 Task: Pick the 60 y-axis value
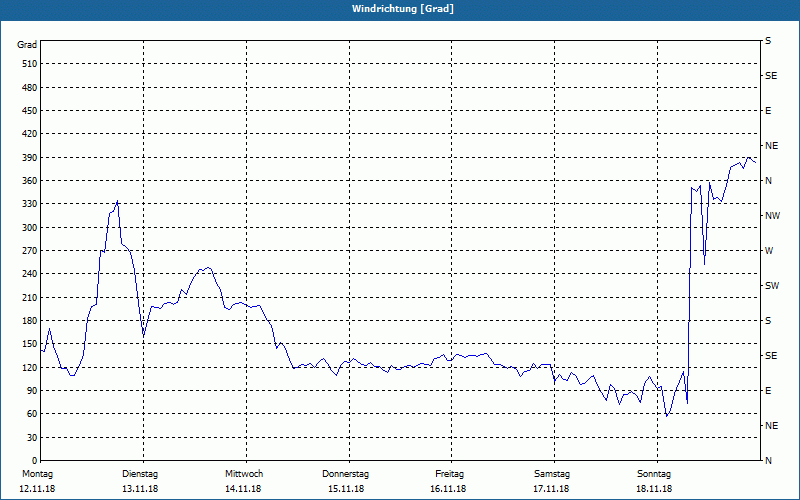(x=32, y=414)
